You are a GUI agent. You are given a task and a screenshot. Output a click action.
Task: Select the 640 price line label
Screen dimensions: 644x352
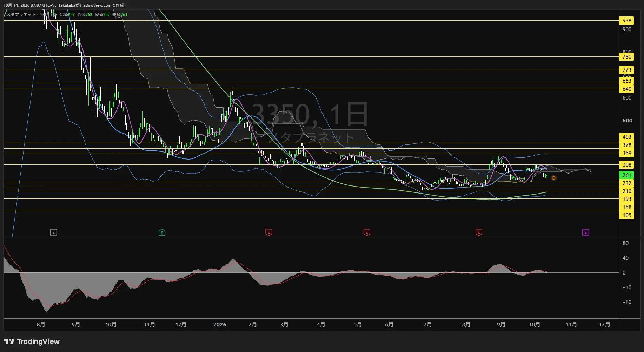coord(626,89)
